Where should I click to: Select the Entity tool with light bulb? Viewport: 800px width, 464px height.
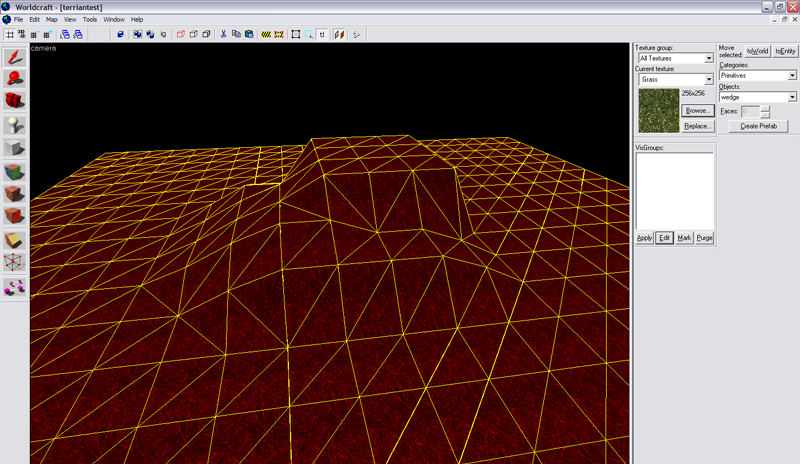[x=14, y=126]
